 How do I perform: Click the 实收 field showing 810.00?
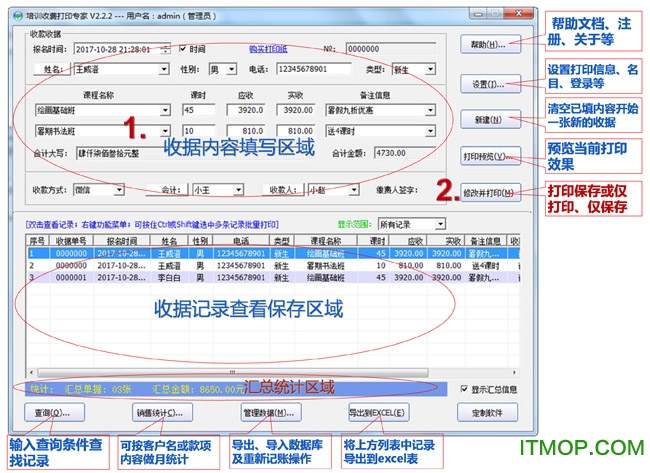coord(296,131)
